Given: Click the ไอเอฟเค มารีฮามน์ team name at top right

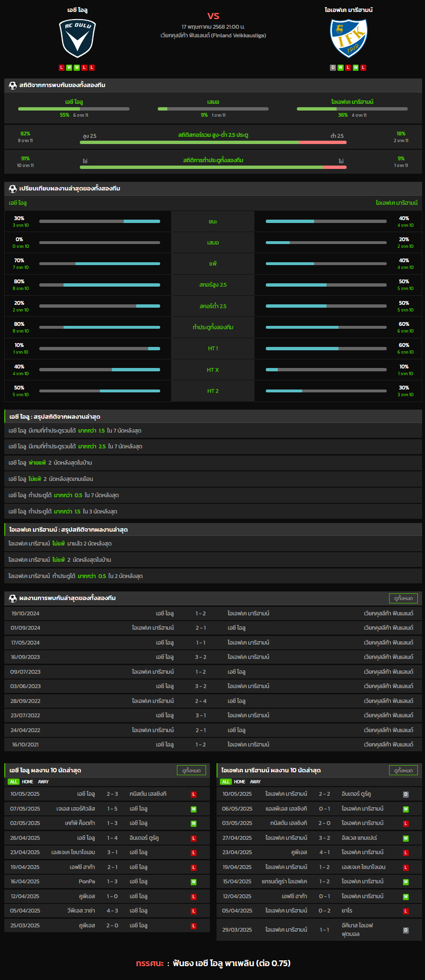Looking at the screenshot, I should (x=349, y=10).
